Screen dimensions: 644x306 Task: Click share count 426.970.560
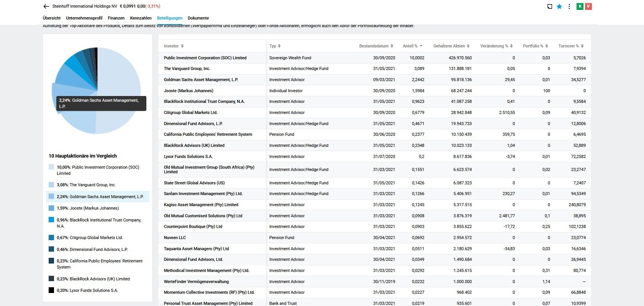(460, 58)
